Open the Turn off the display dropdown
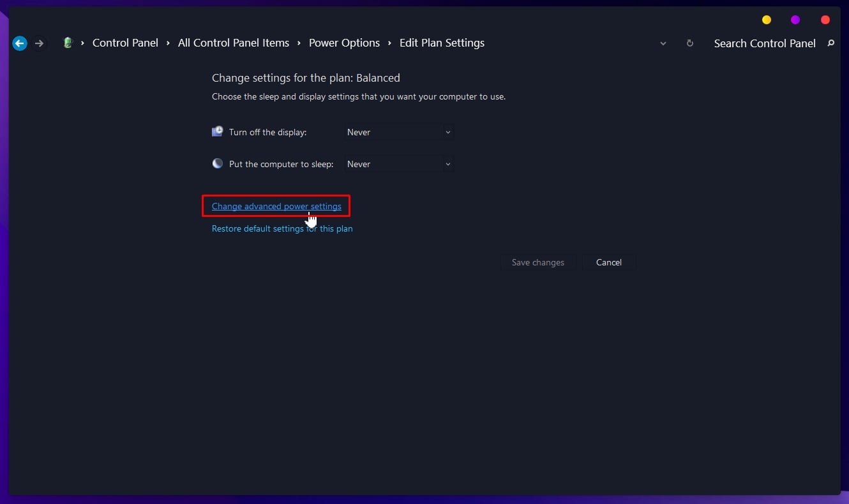Screen dimensions: 849x504 (399, 132)
